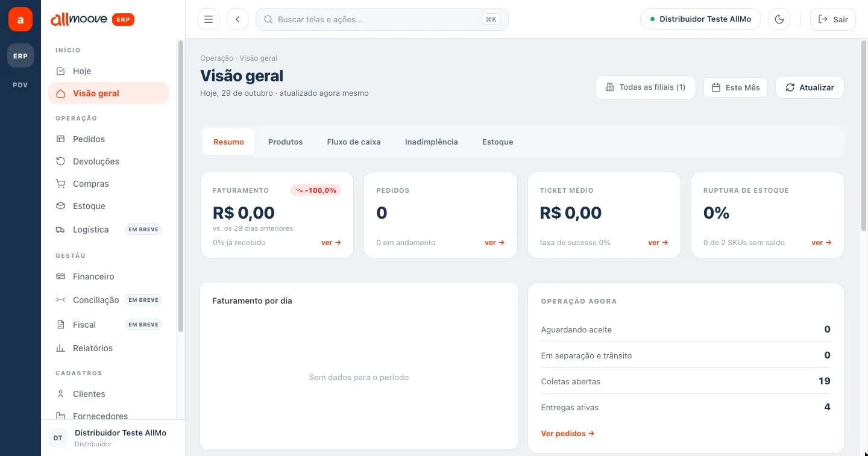Click the Compras cart icon in sidebar
The image size is (868, 456).
[60, 184]
